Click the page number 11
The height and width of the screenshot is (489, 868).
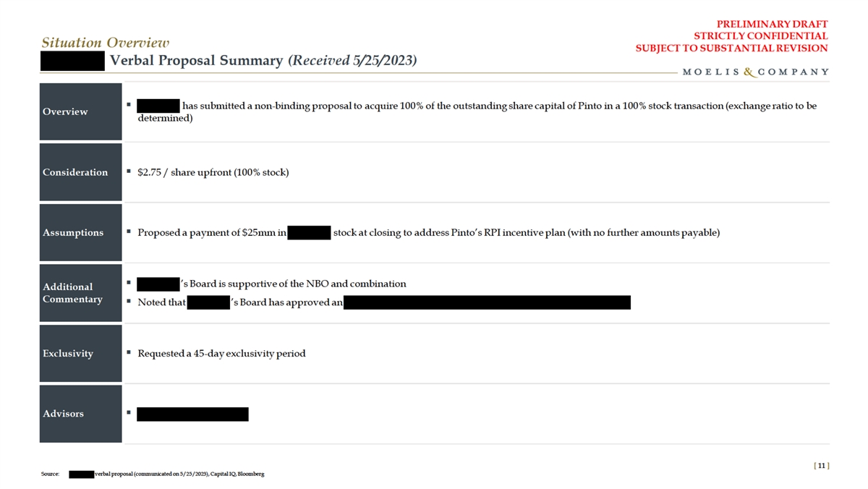click(x=821, y=466)
